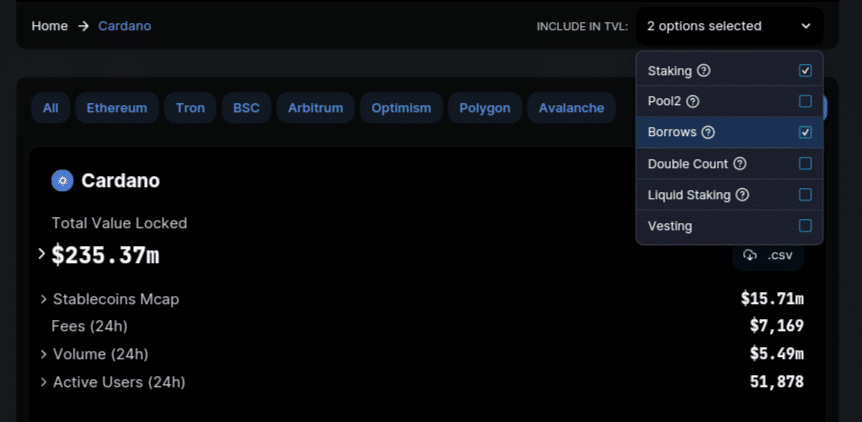Check the Vesting option checkbox
The image size is (862, 422).
pos(805,226)
